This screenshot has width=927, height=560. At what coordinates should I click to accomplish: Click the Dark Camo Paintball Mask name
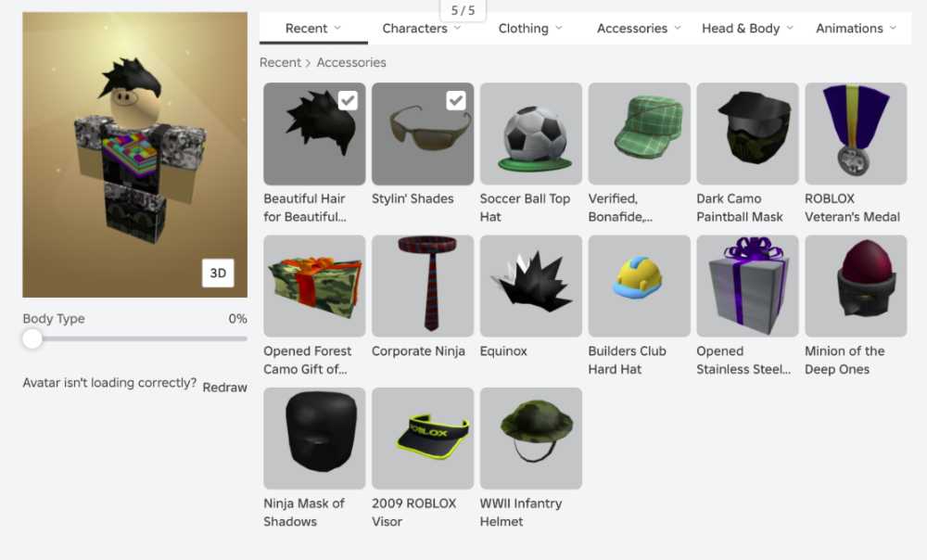(x=740, y=208)
